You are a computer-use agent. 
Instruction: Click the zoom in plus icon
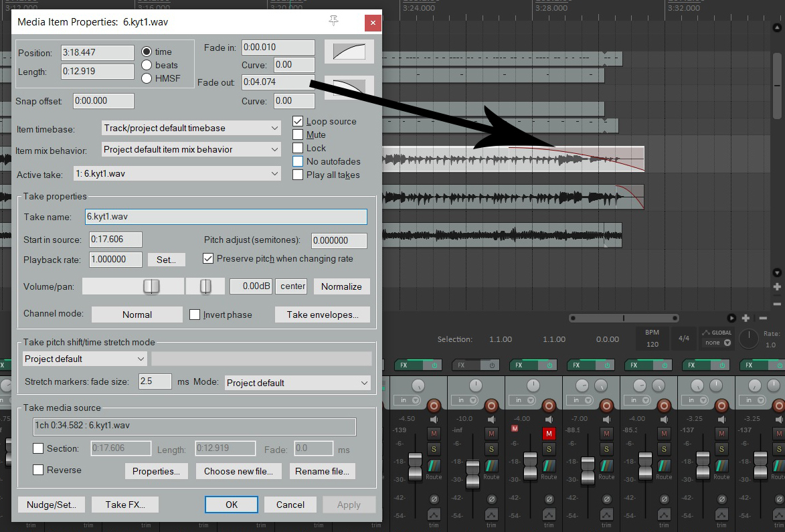click(776, 286)
